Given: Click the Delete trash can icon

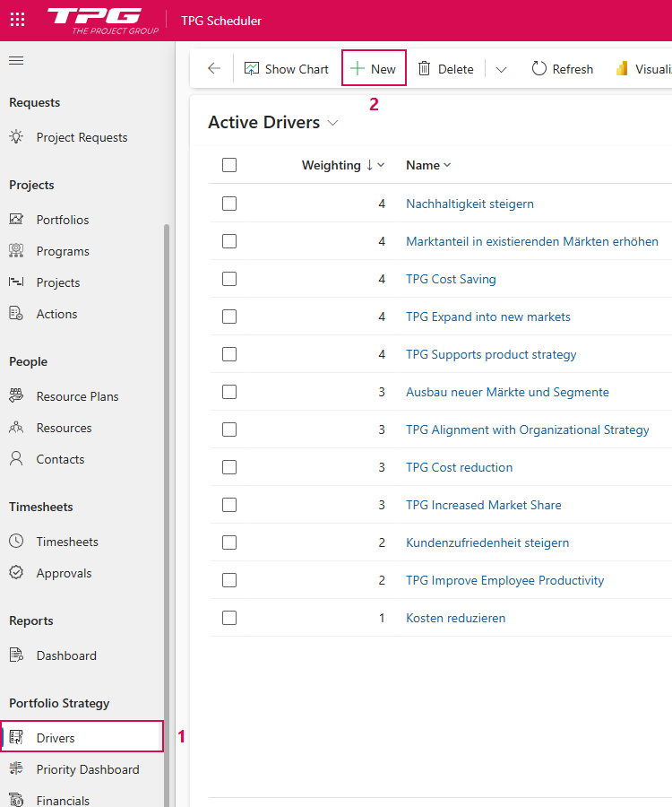Looking at the screenshot, I should pyautogui.click(x=425, y=69).
